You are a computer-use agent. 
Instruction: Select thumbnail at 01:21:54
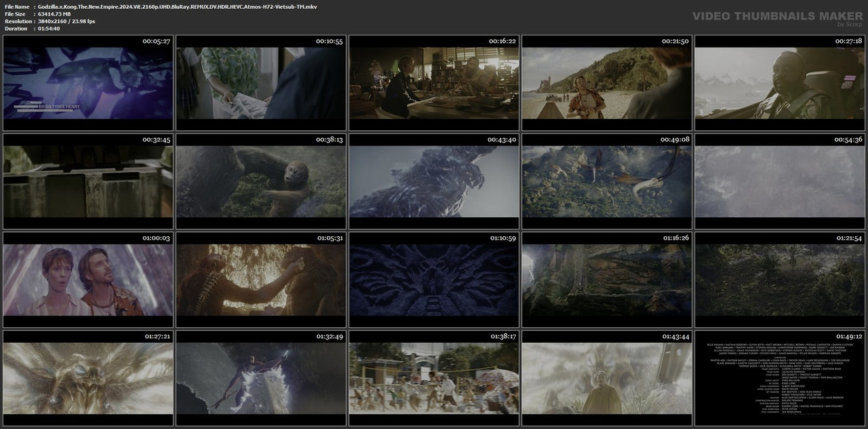click(780, 279)
